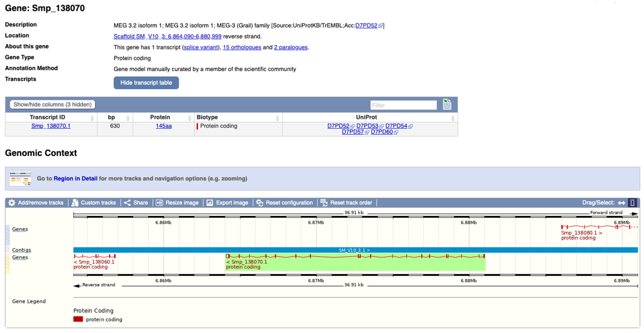Open the 15 orthologues link

tap(242, 47)
